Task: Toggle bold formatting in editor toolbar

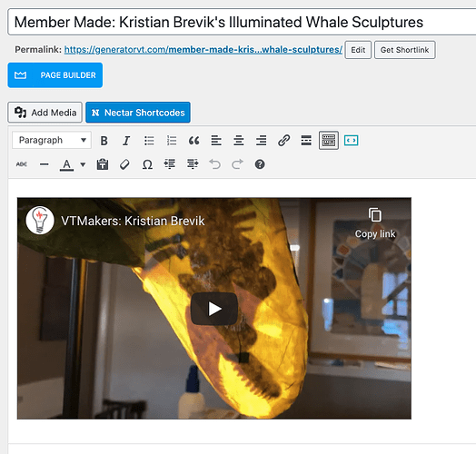Action: (x=104, y=141)
